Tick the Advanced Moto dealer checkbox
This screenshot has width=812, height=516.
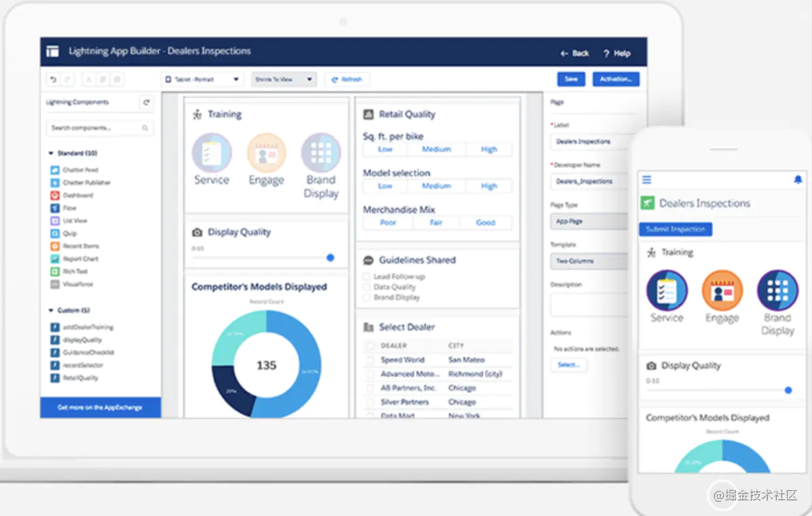coord(369,374)
